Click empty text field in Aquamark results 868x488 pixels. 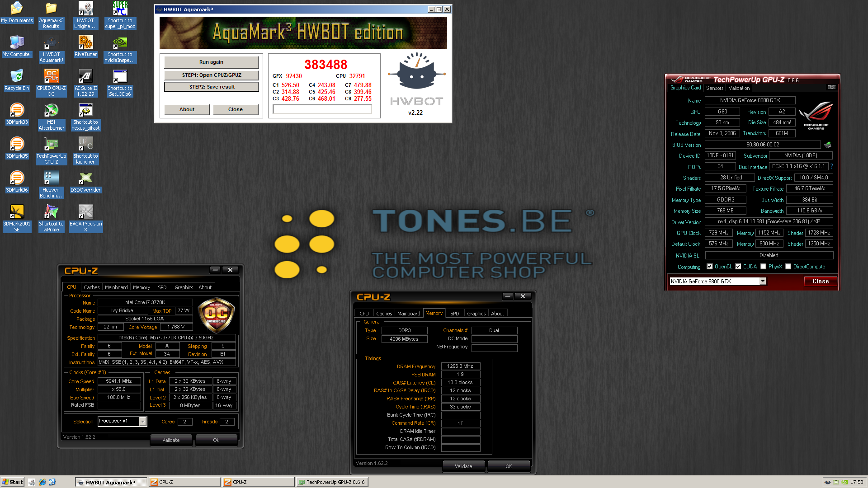coord(322,109)
